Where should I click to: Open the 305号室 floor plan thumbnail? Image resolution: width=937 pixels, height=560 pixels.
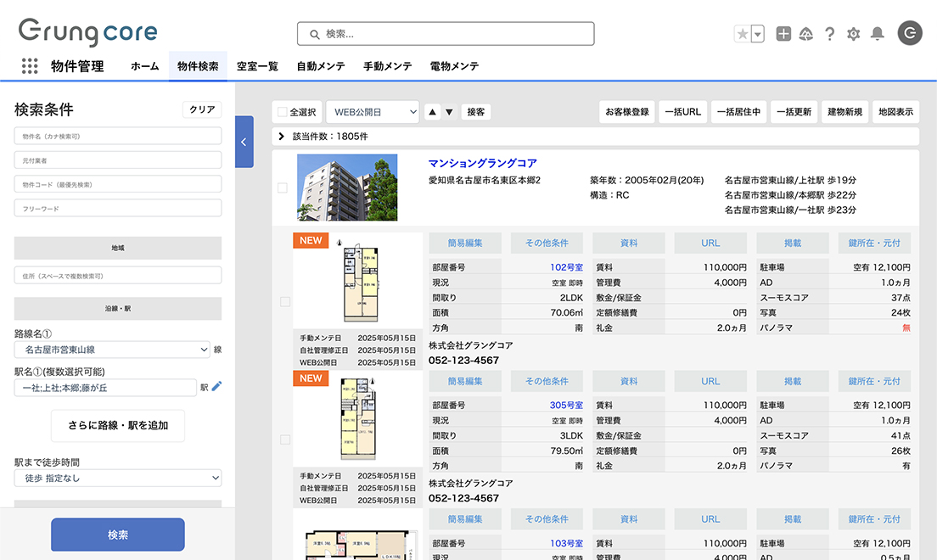pos(358,418)
